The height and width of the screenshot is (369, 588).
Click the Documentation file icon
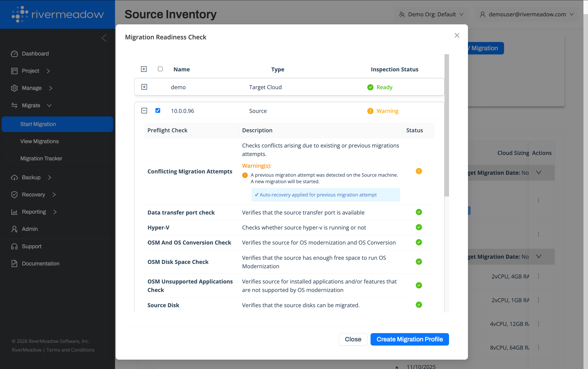[x=14, y=263]
